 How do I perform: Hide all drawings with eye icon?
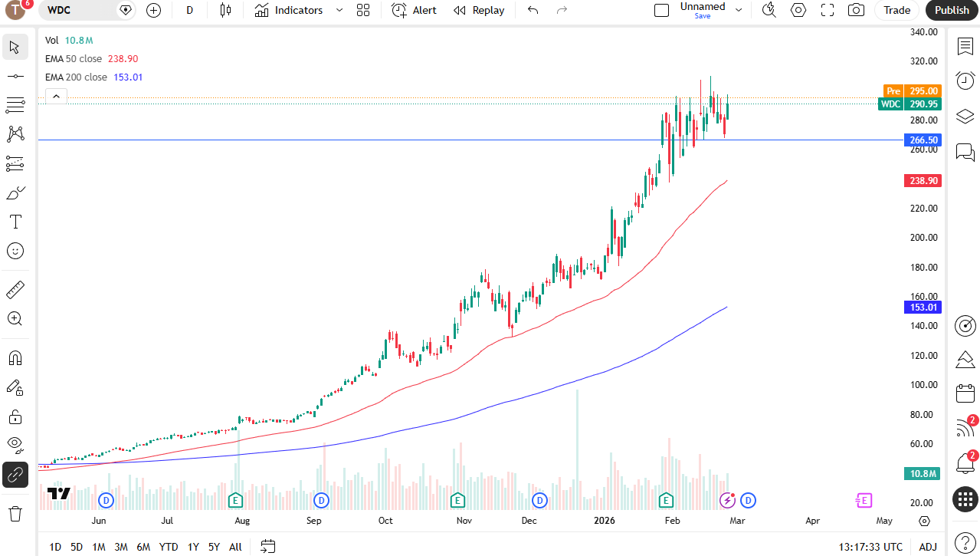(x=15, y=445)
